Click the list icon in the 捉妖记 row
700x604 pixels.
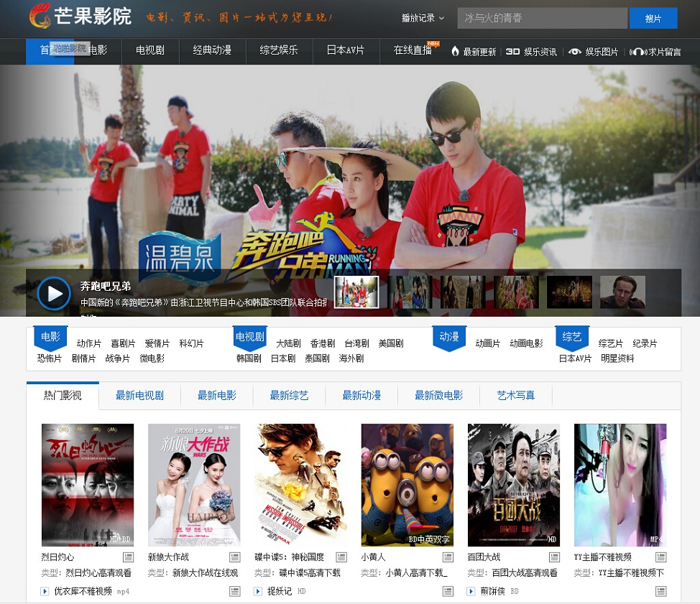448,592
